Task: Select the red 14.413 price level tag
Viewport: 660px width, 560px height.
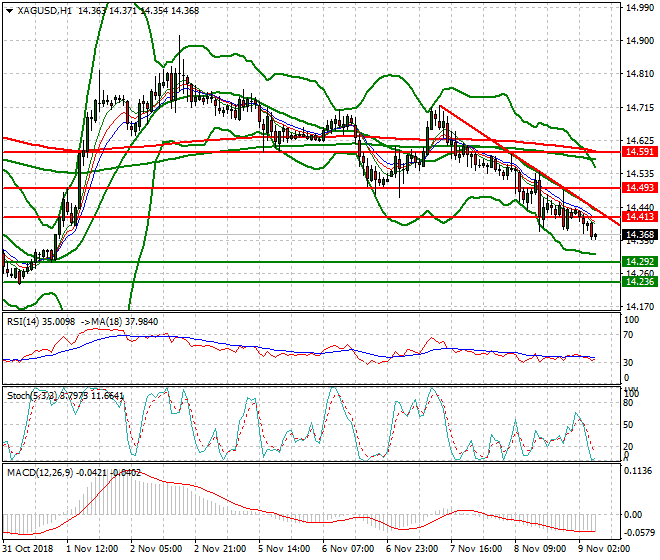Action: pyautogui.click(x=637, y=216)
